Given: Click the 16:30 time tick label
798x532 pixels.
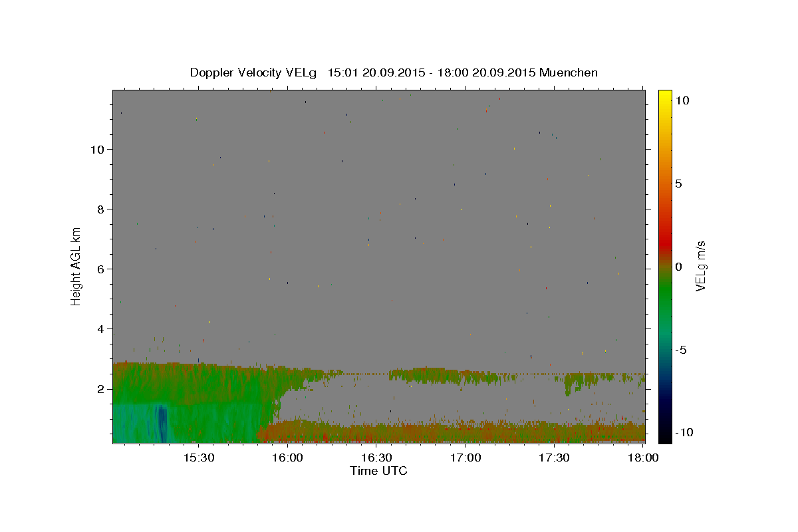Looking at the screenshot, I should point(376,458).
